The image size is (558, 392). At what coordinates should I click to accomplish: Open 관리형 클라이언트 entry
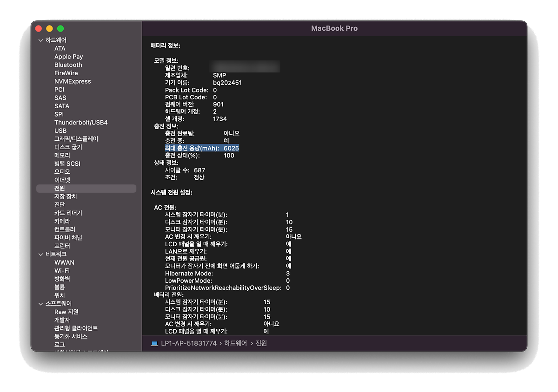(x=76, y=328)
